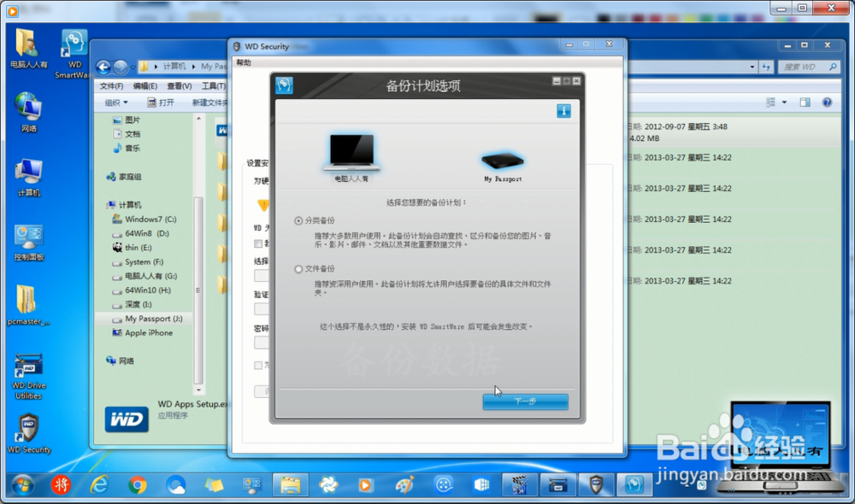Open 查看(V) menu in Explorer window

click(180, 86)
